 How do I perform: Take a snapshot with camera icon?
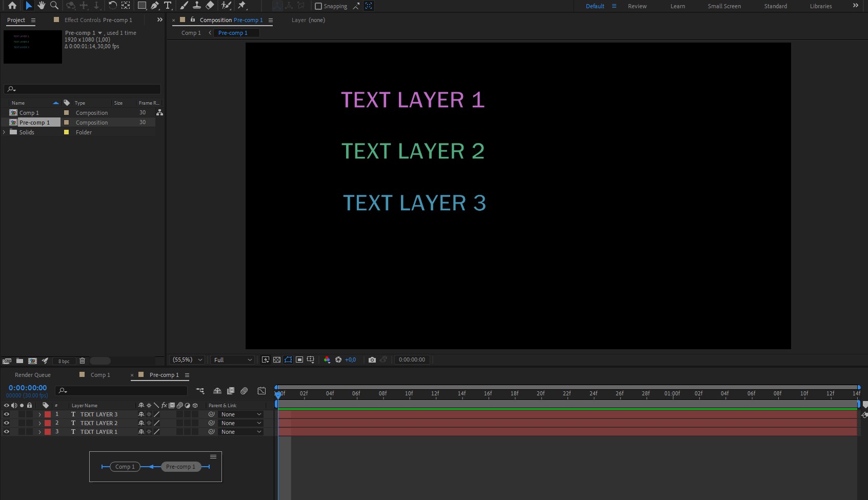372,359
